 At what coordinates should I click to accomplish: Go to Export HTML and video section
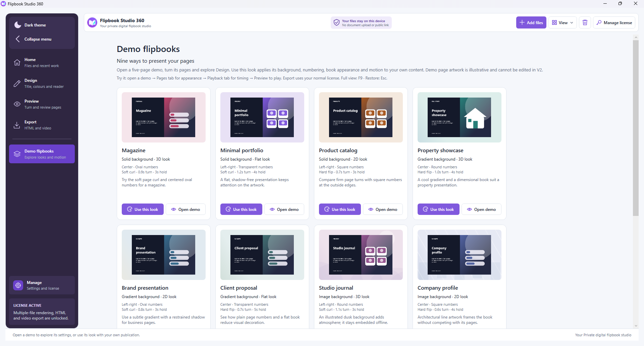[42, 125]
